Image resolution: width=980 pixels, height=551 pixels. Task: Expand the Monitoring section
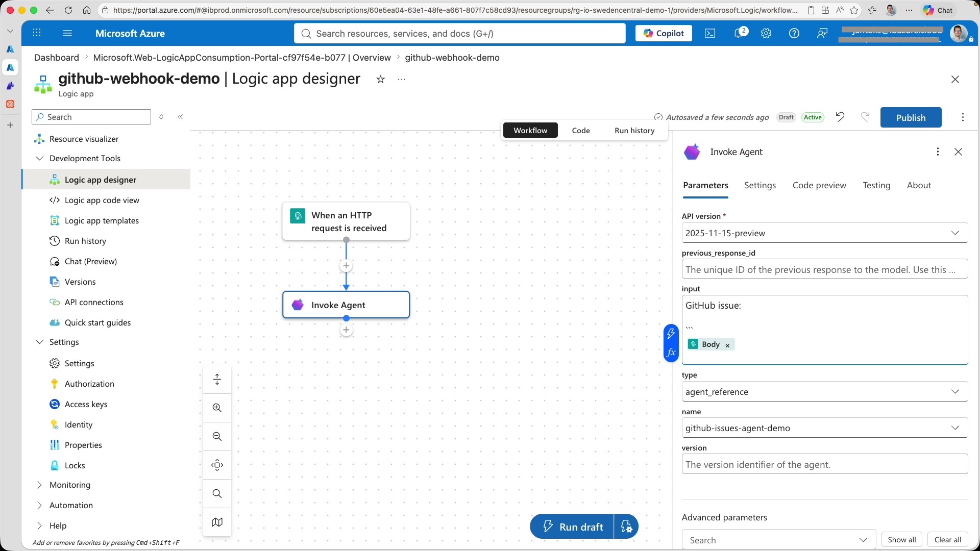coord(39,485)
